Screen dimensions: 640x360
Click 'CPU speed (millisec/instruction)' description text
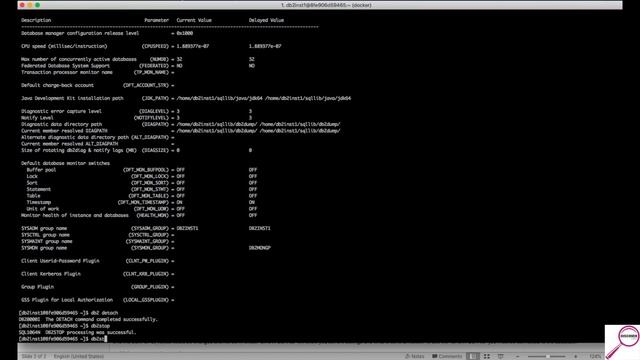tap(64, 46)
